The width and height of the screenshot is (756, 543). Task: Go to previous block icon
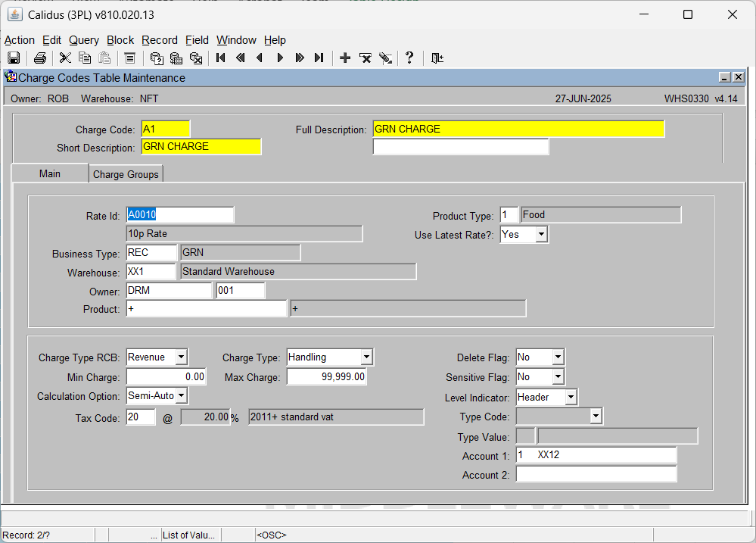(240, 58)
